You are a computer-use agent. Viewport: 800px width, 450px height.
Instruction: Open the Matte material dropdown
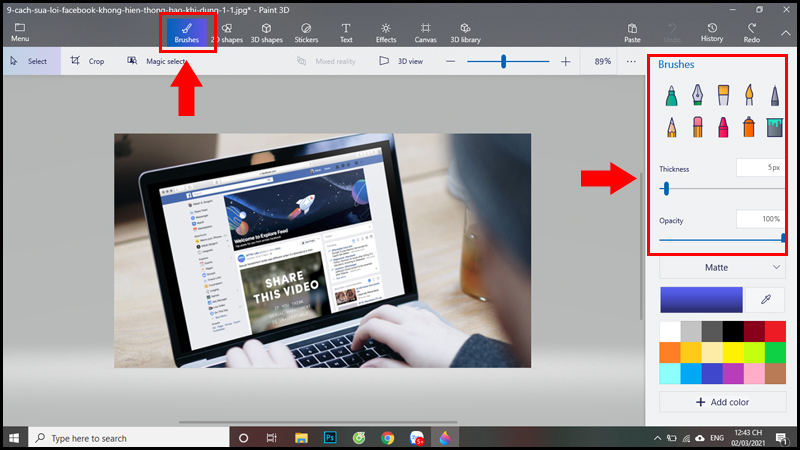(x=722, y=267)
